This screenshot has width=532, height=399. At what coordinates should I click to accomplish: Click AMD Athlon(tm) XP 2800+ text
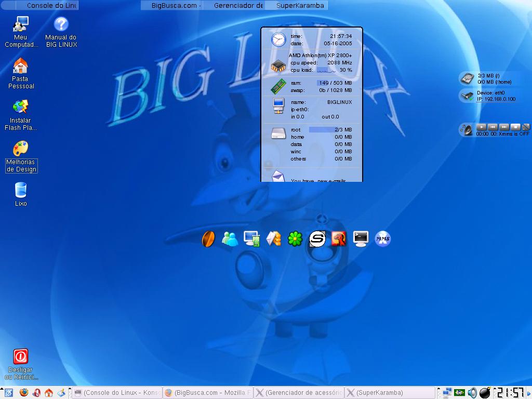pos(320,55)
